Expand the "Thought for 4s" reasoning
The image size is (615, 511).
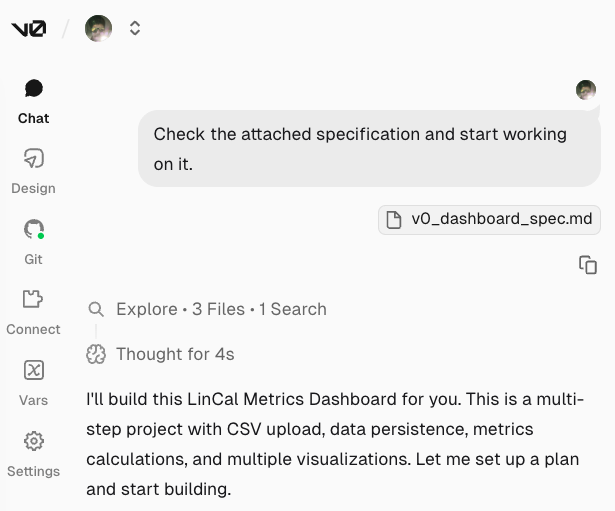tap(175, 354)
